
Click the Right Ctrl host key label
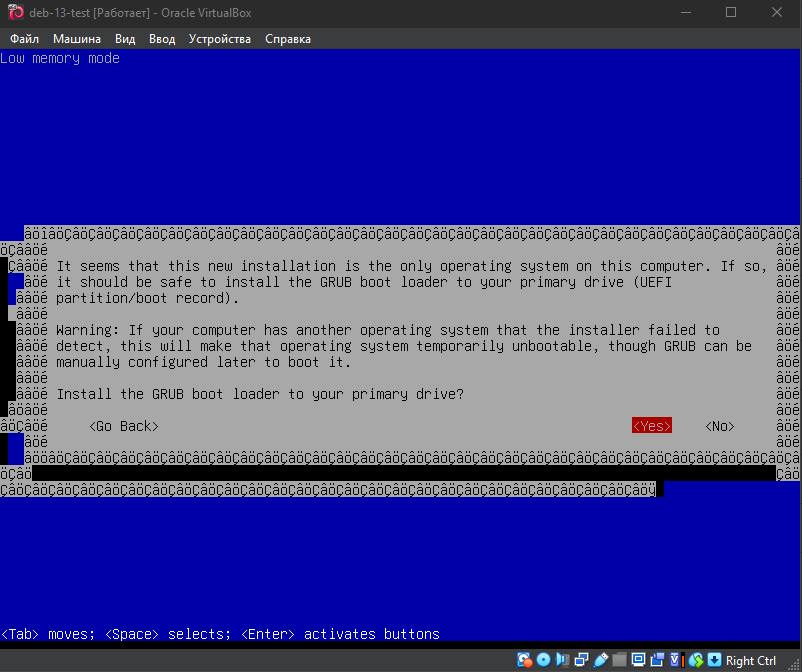tap(751, 661)
